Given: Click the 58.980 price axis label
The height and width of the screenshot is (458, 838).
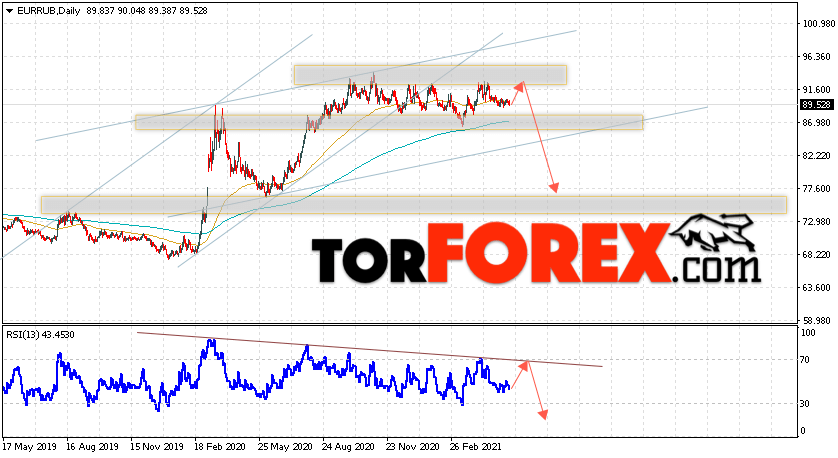Looking at the screenshot, I should point(817,321).
